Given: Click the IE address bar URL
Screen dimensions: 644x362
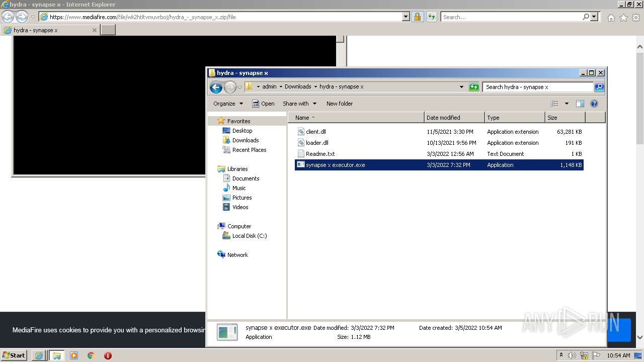Looking at the screenshot, I should [x=142, y=17].
